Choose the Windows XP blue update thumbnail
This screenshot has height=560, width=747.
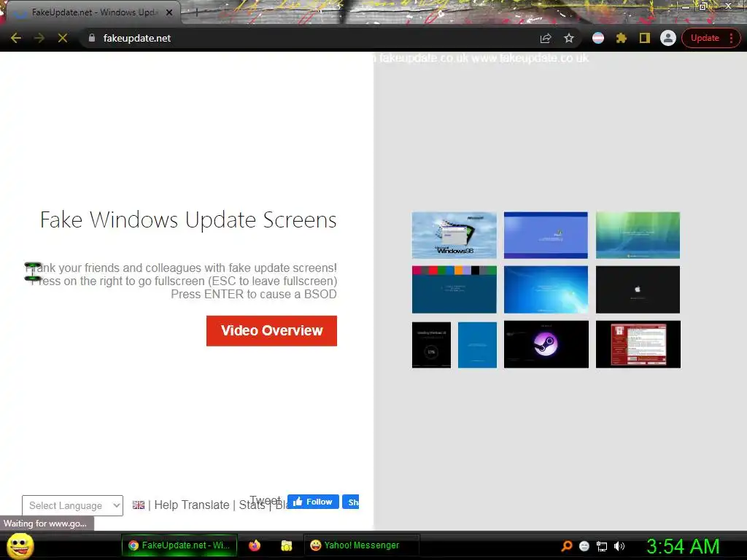pos(546,236)
